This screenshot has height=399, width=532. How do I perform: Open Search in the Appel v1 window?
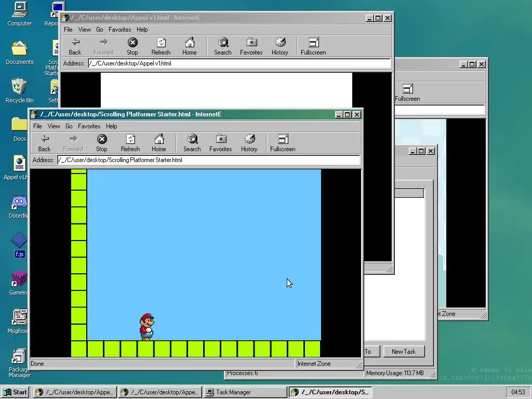(x=222, y=46)
